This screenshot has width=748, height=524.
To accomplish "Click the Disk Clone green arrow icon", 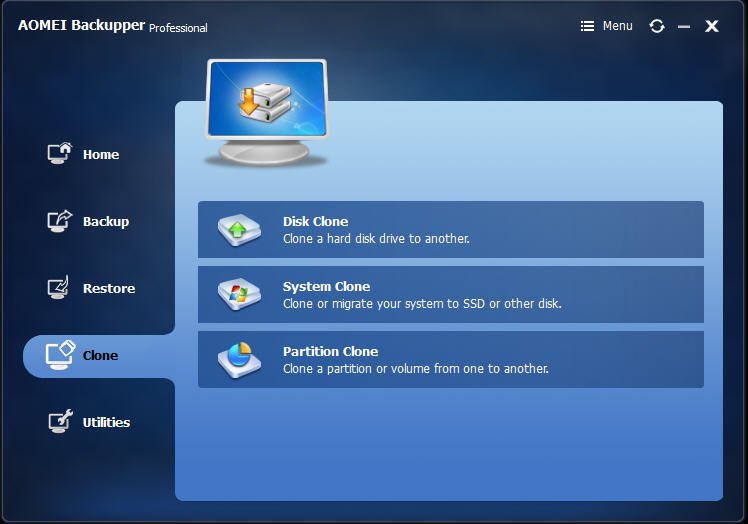I will (239, 230).
